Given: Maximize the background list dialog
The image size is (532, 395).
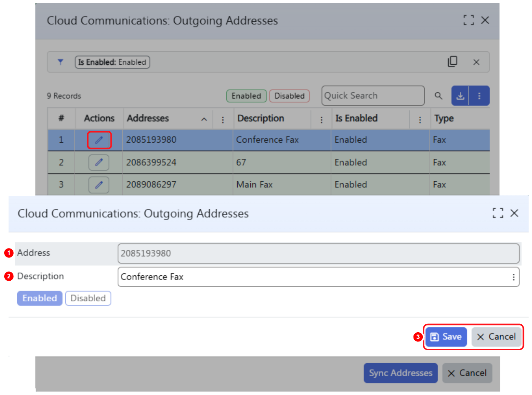Looking at the screenshot, I should [x=469, y=20].
